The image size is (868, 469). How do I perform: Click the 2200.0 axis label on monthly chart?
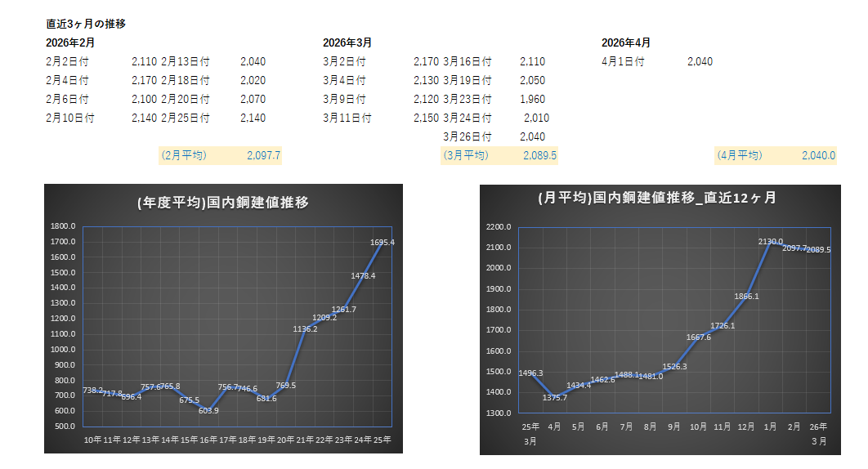pos(499,227)
